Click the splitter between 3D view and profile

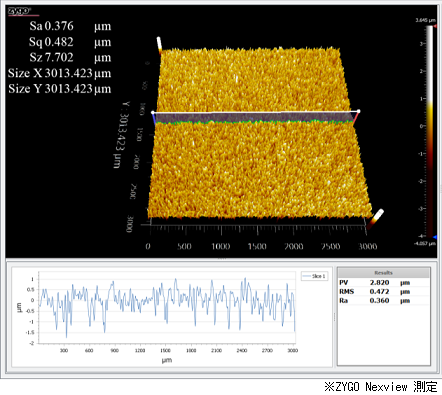(221, 259)
